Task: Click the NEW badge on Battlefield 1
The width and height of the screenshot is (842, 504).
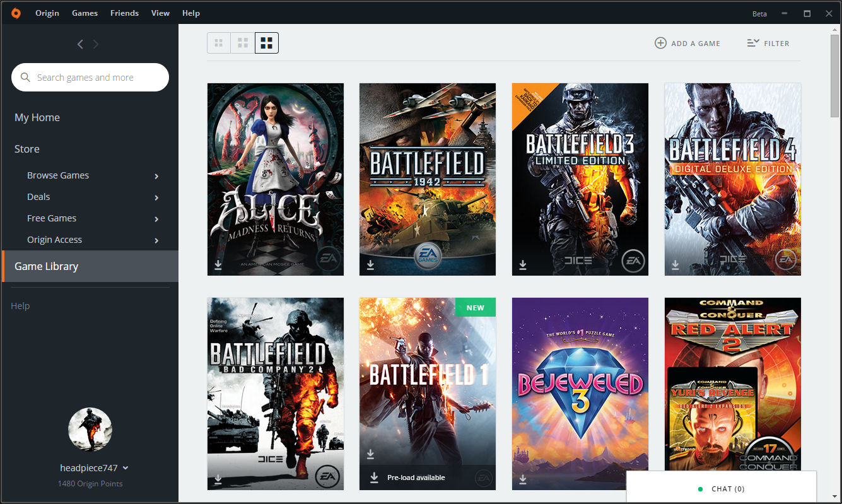Action: pyautogui.click(x=476, y=307)
